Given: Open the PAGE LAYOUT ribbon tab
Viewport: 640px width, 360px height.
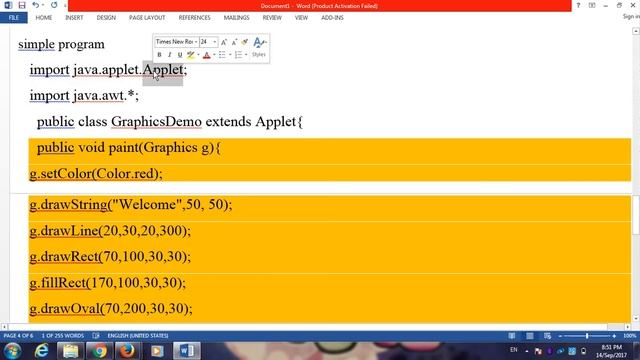Looking at the screenshot, I should 147,18.
